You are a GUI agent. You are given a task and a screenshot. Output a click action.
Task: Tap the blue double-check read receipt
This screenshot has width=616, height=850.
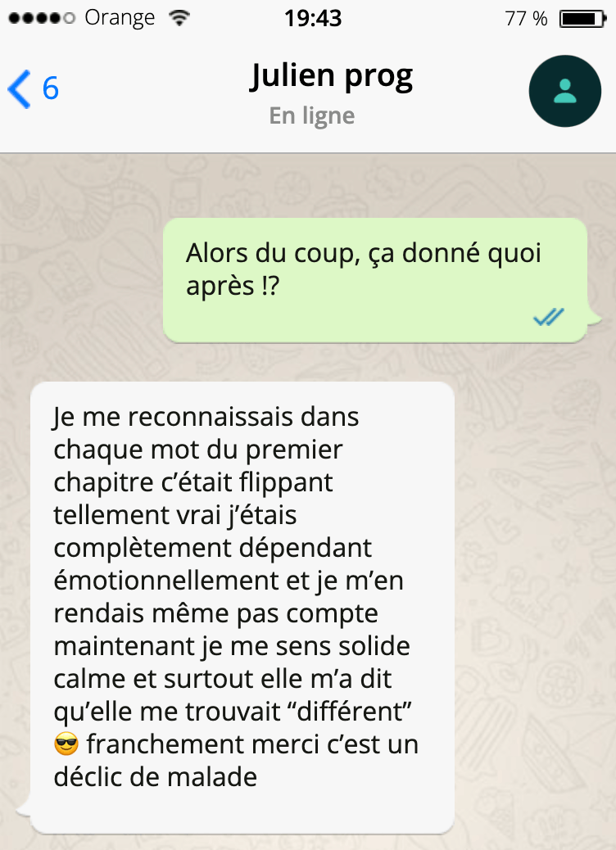[549, 317]
